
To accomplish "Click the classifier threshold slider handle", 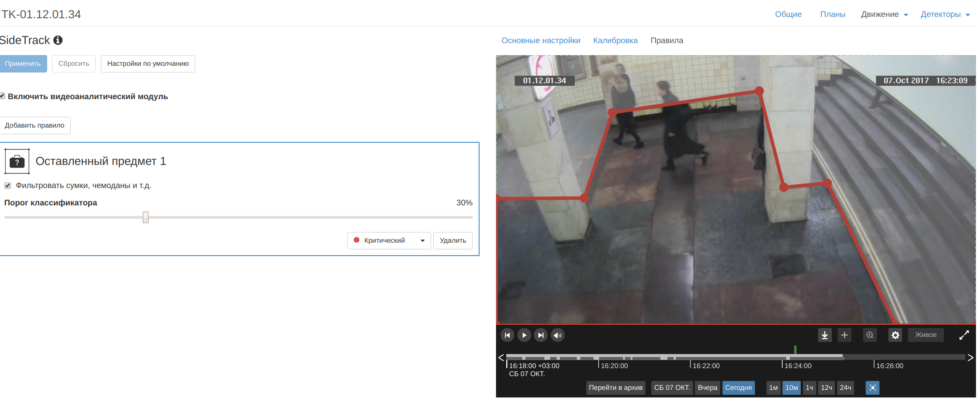I will coord(145,217).
